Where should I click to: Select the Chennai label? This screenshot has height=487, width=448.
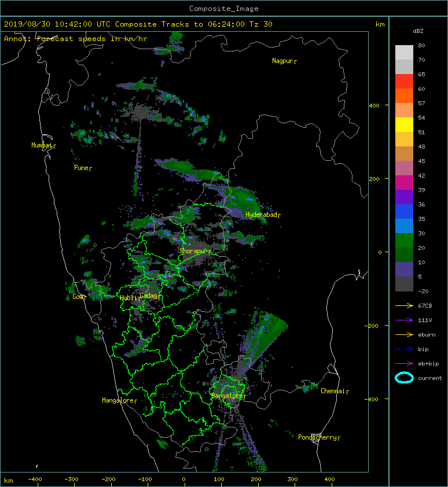pos(333,391)
